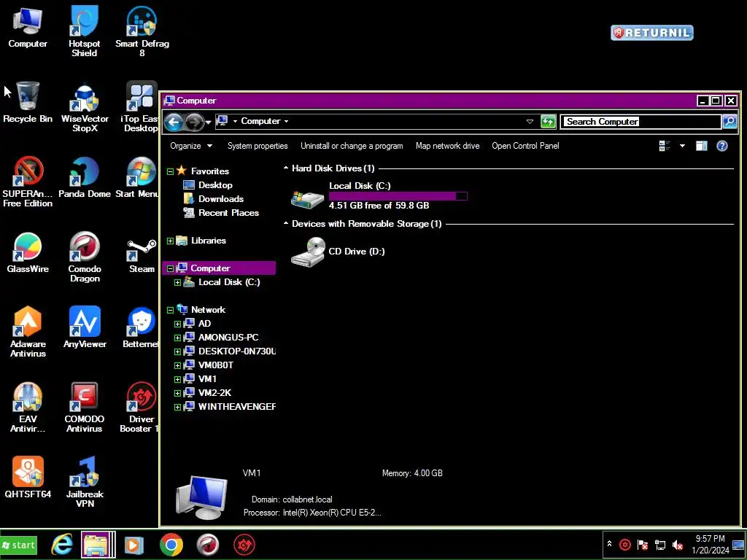Expand the VM2-2K network node
747x560 pixels.
(177, 393)
